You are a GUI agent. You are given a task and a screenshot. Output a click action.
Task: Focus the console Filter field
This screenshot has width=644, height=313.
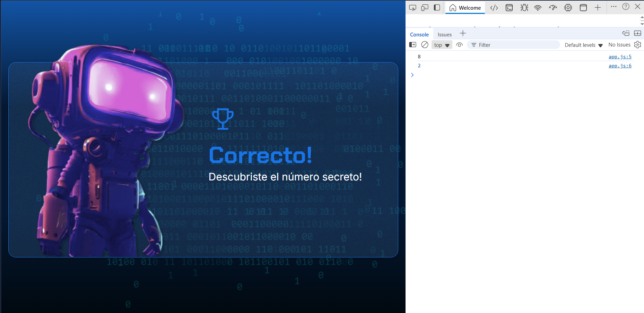click(514, 45)
